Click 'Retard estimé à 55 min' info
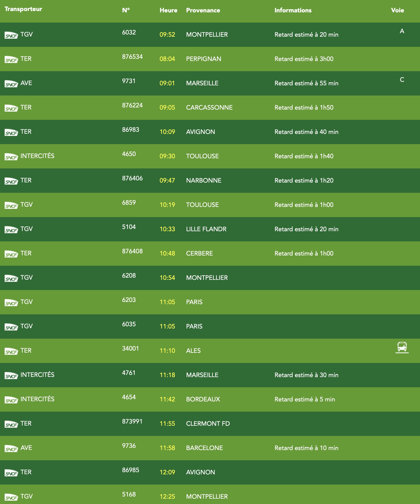This screenshot has width=420, height=504. (x=306, y=83)
